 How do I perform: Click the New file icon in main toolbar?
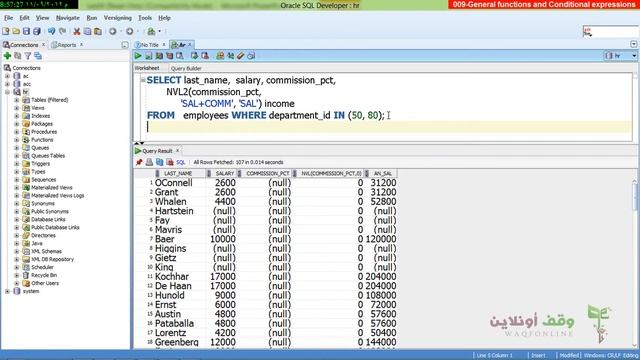(6, 31)
